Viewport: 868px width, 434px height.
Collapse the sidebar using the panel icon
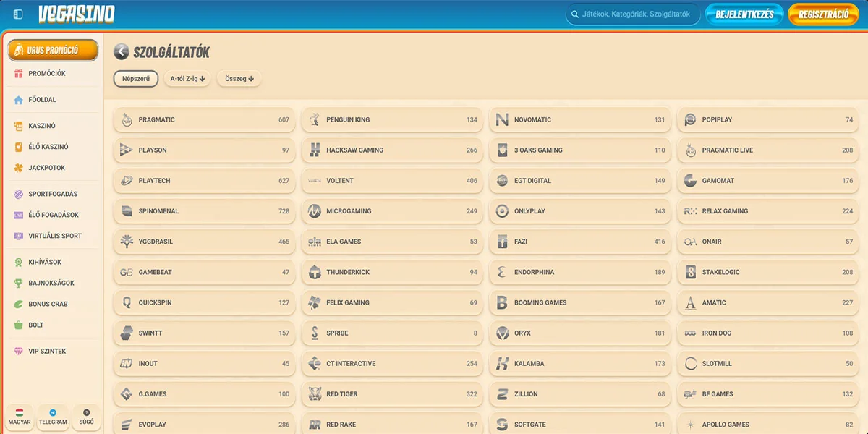pyautogui.click(x=18, y=14)
